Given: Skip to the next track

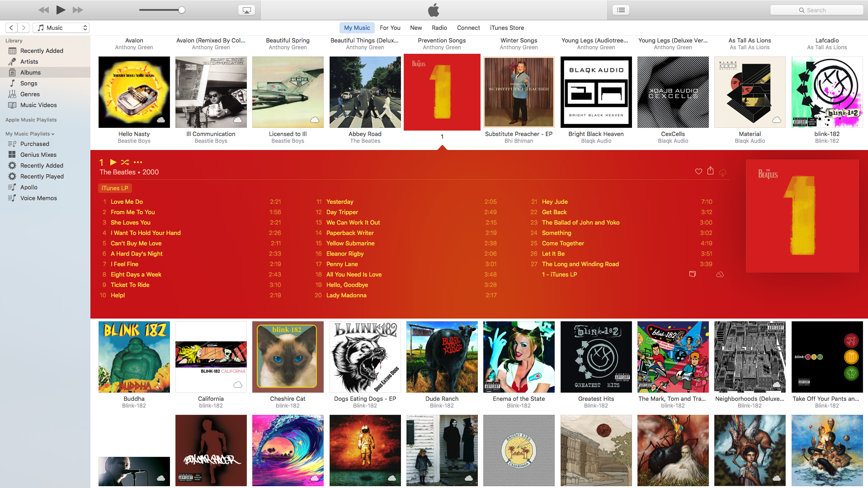Looking at the screenshot, I should [77, 9].
